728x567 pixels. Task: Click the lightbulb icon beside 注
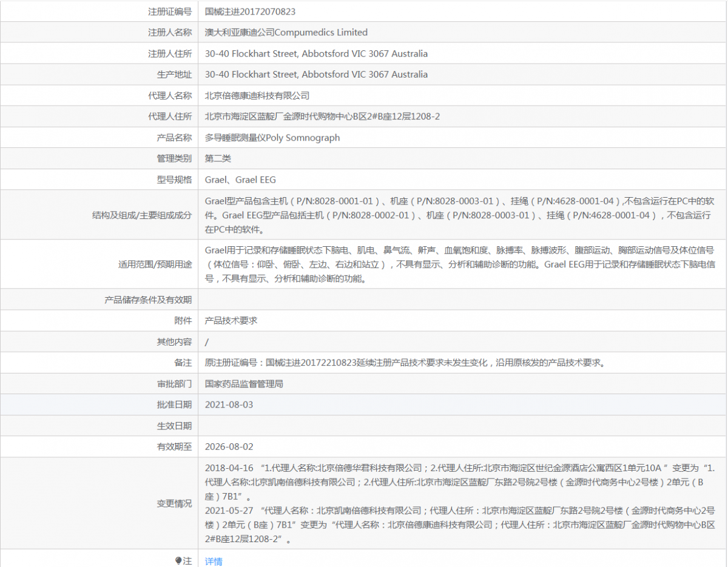179,561
